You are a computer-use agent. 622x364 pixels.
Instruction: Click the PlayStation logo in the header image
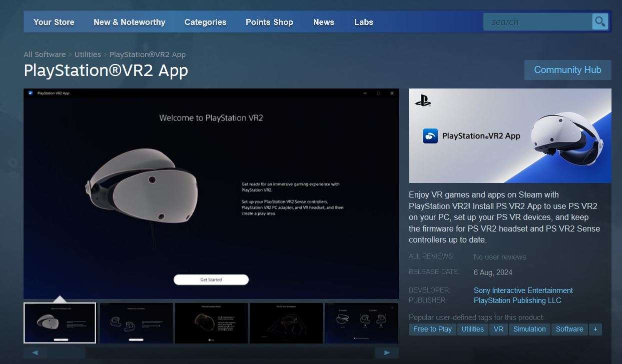click(423, 100)
